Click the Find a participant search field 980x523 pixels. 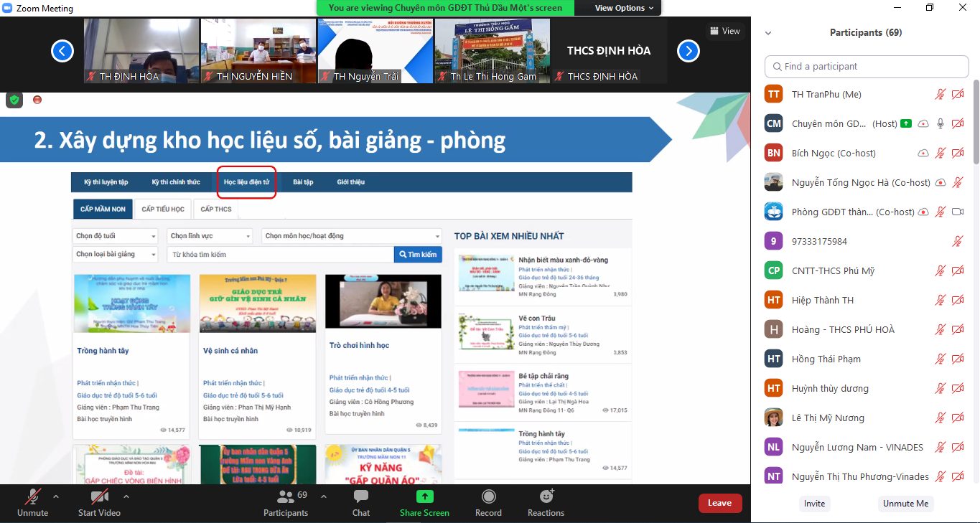click(867, 66)
